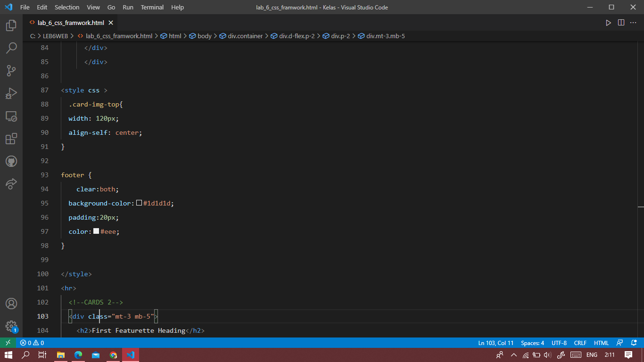
Task: Launch Chrome from the Windows taskbar
Action: pyautogui.click(x=113, y=355)
